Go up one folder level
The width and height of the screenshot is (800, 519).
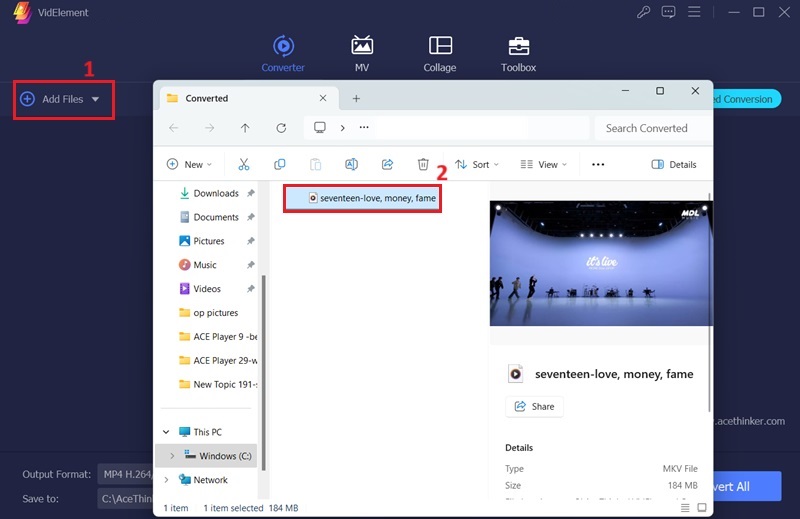click(x=245, y=128)
